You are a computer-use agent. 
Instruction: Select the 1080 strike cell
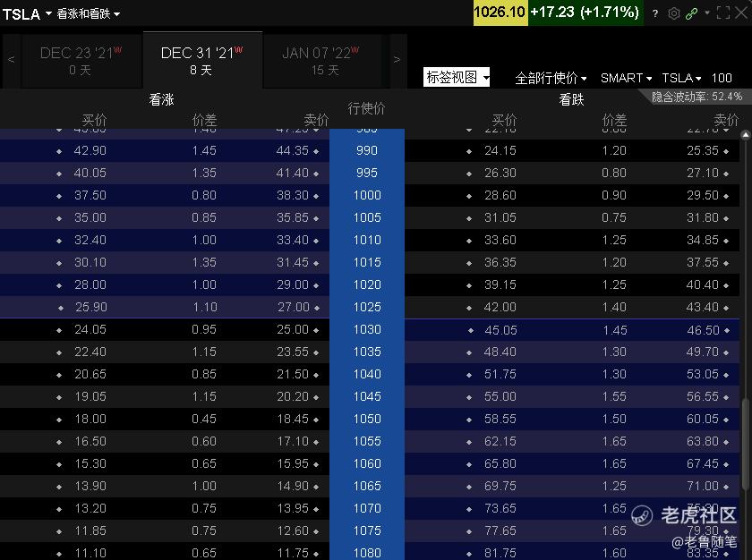click(367, 553)
